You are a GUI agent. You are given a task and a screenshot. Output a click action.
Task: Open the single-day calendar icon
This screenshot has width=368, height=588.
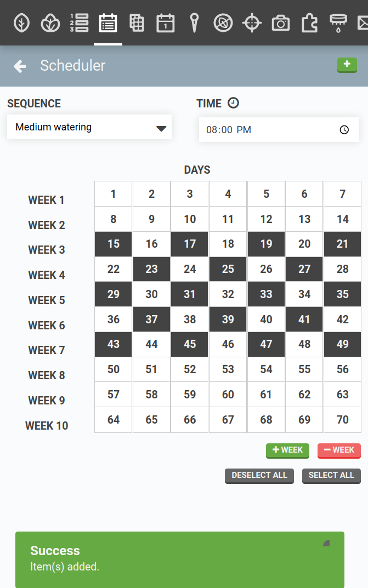click(165, 23)
